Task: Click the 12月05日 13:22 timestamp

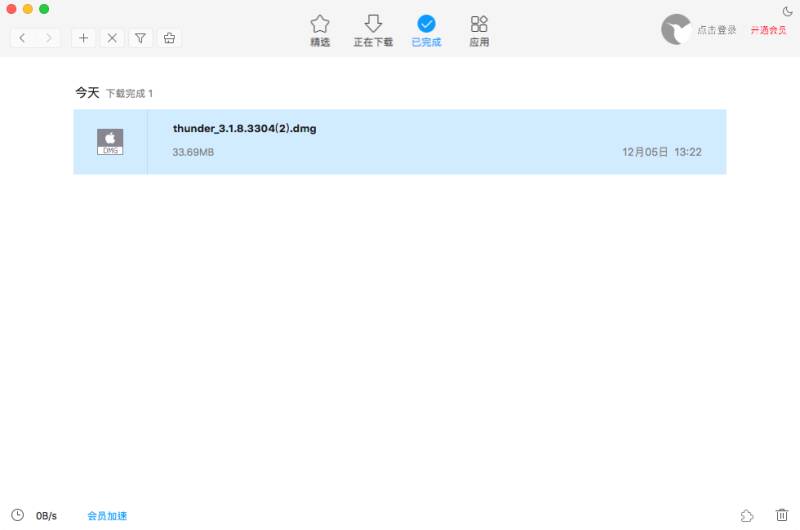Action: coord(662,152)
